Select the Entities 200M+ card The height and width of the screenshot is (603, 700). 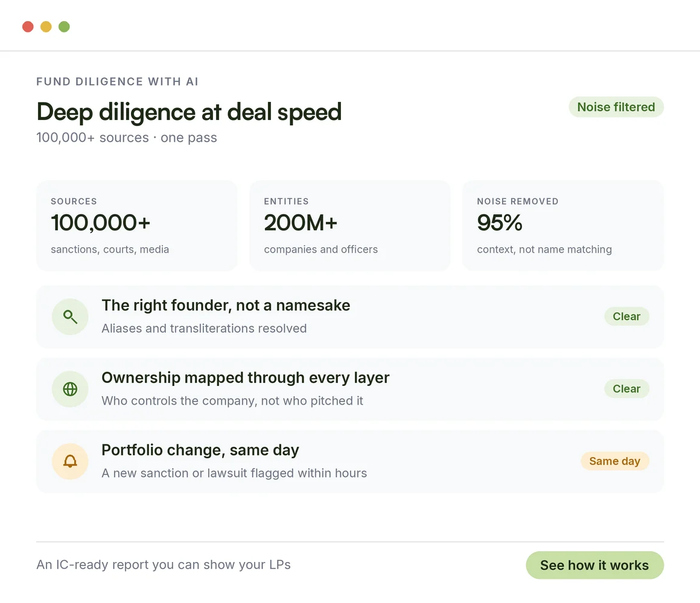pyautogui.click(x=349, y=226)
